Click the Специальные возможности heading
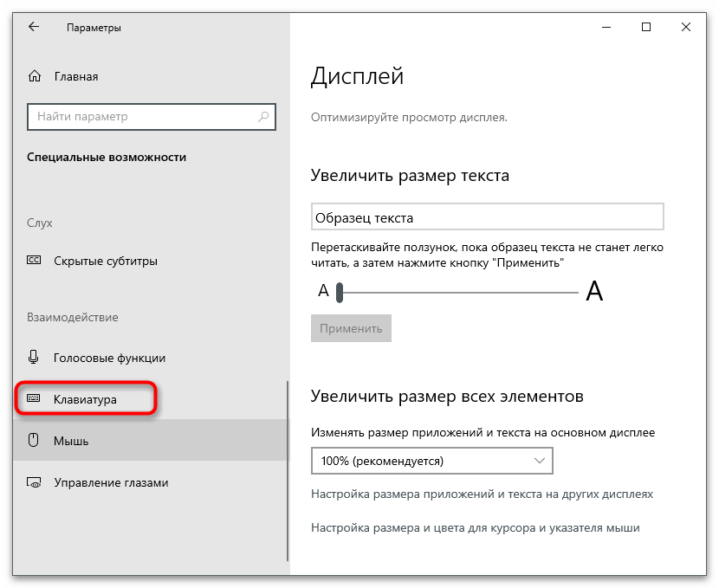The image size is (719, 588). tap(107, 158)
